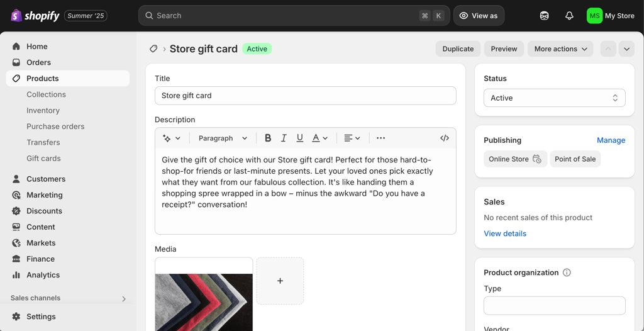Click View details sales link
The height and width of the screenshot is (331, 644).
tap(505, 233)
